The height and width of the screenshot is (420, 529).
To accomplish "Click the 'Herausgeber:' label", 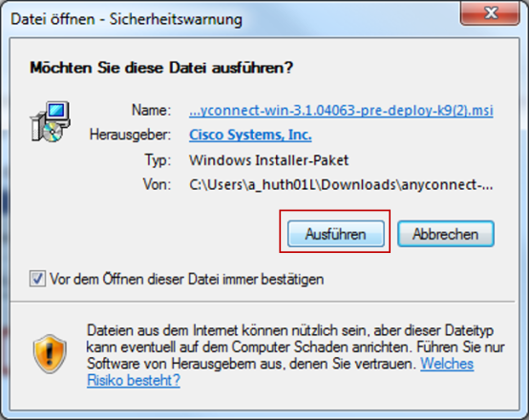I will point(130,135).
